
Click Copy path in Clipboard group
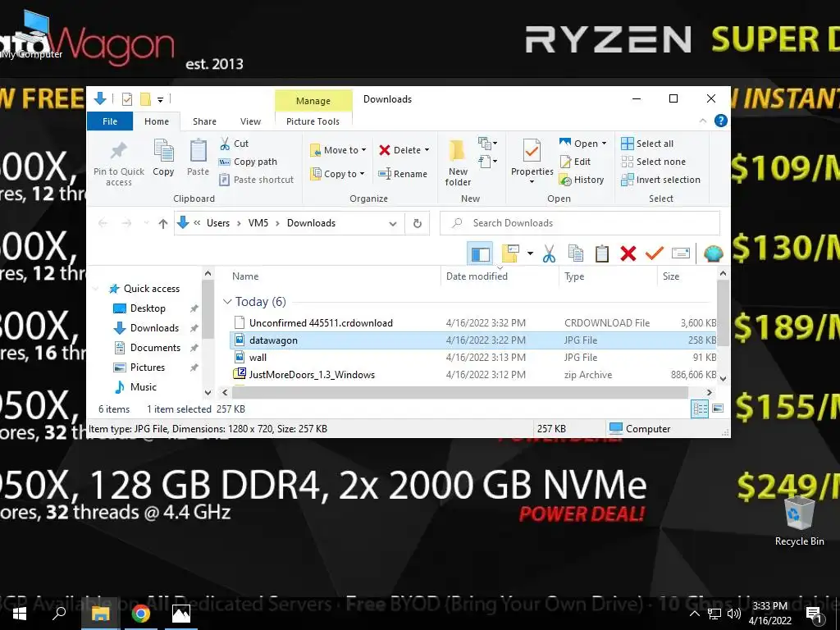248,162
